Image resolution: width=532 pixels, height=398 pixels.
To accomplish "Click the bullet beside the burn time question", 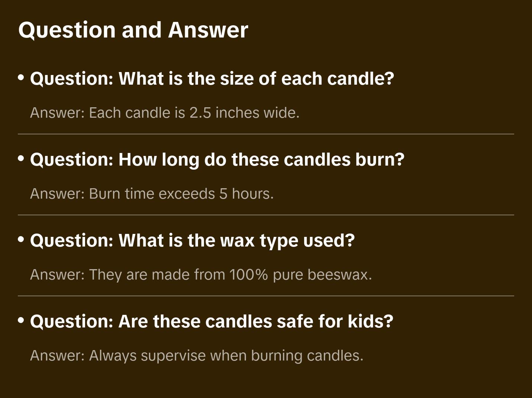I will pyautogui.click(x=21, y=159).
